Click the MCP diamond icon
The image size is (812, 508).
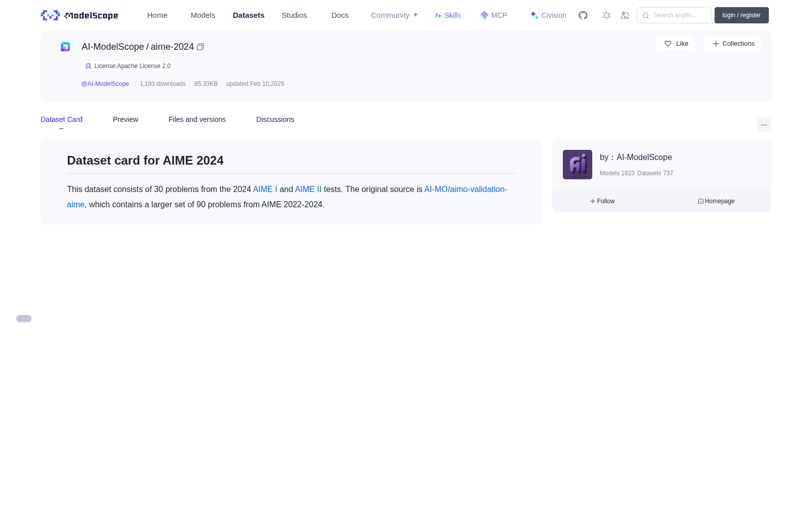[x=484, y=15]
